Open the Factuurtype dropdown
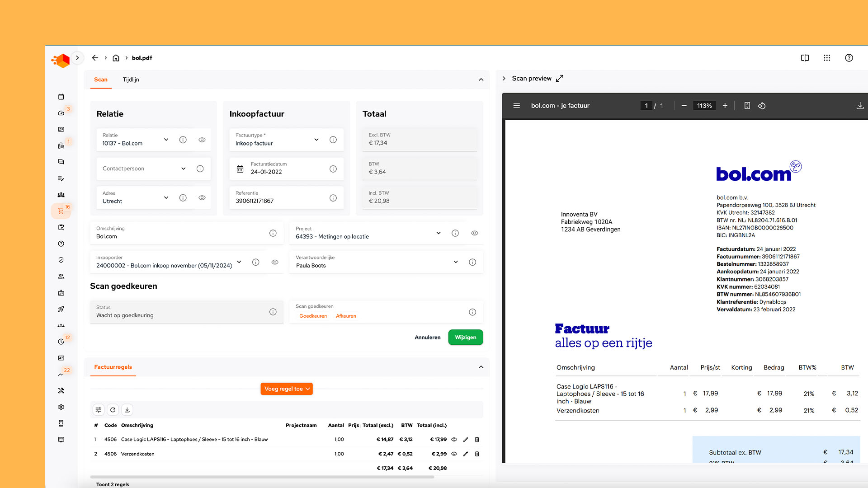 pos(316,140)
